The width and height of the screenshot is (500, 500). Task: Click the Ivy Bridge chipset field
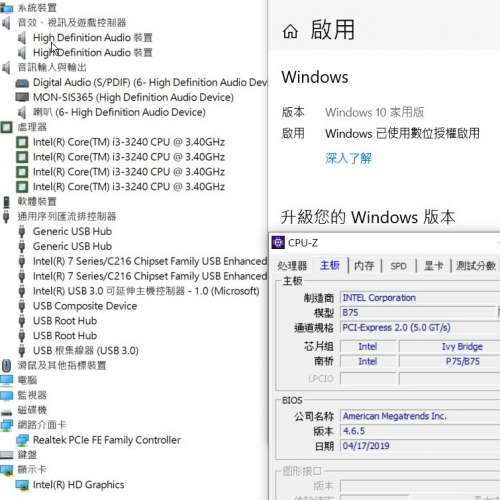(x=449, y=347)
